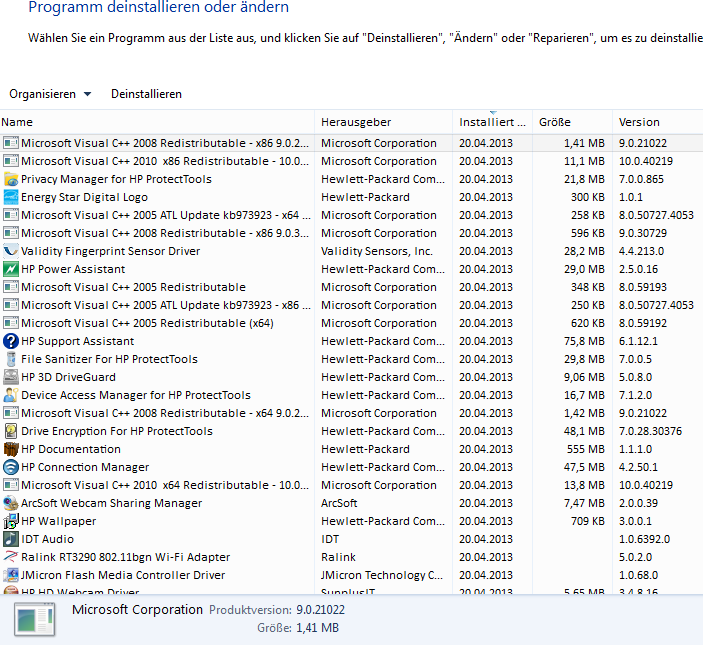Click the icon of Visual C++ 2008 x86 9.0.2 entry

click(x=11, y=143)
